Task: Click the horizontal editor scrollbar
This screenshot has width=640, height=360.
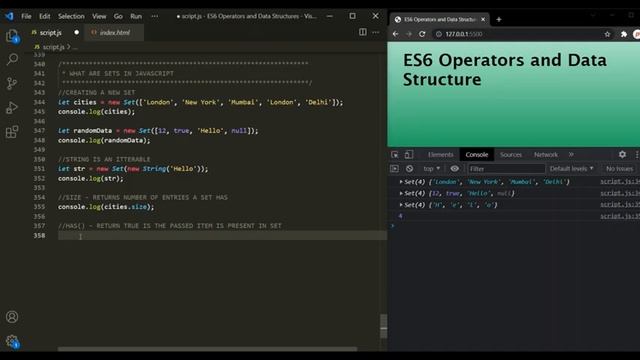Action: 207,349
